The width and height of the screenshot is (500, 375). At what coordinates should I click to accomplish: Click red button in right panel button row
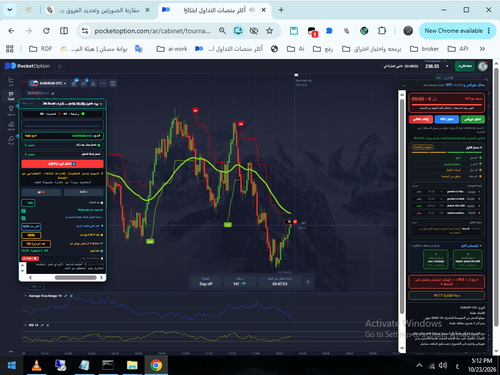[421, 119]
